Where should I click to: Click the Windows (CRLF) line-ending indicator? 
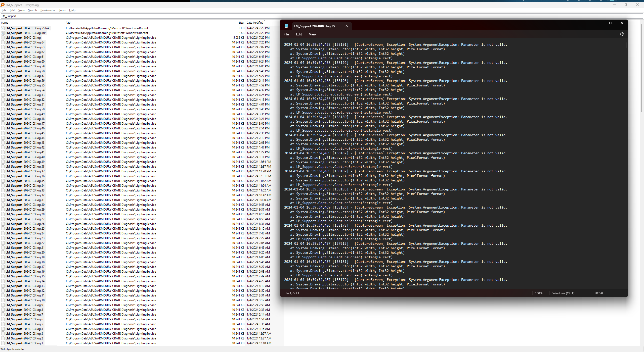pos(563,293)
